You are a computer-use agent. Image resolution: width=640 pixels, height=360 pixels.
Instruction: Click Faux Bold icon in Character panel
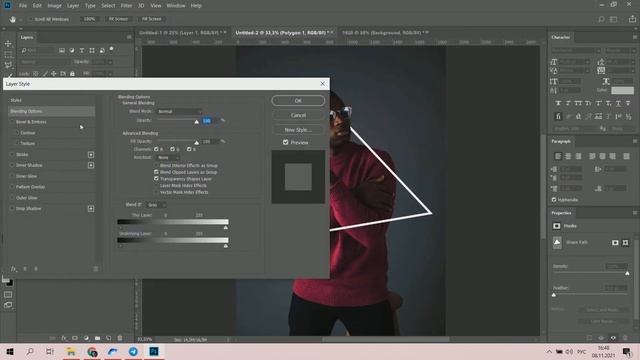(x=558, y=103)
